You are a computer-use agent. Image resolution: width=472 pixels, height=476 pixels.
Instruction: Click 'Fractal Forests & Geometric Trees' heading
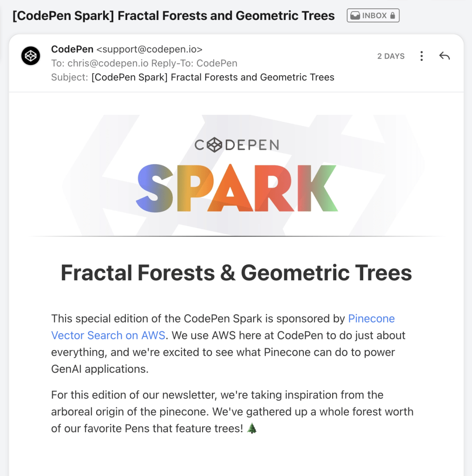tap(236, 272)
